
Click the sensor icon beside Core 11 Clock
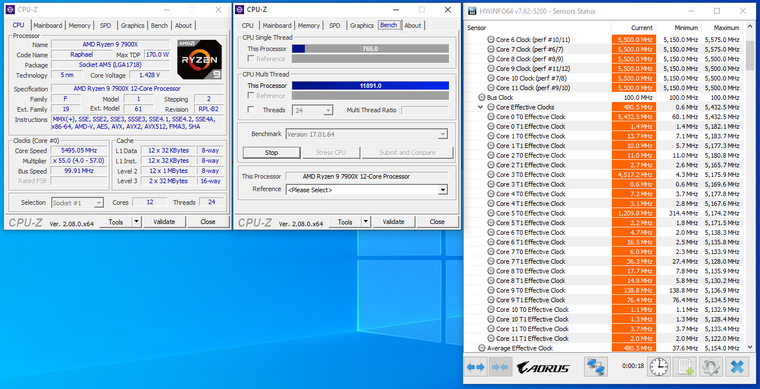(491, 88)
